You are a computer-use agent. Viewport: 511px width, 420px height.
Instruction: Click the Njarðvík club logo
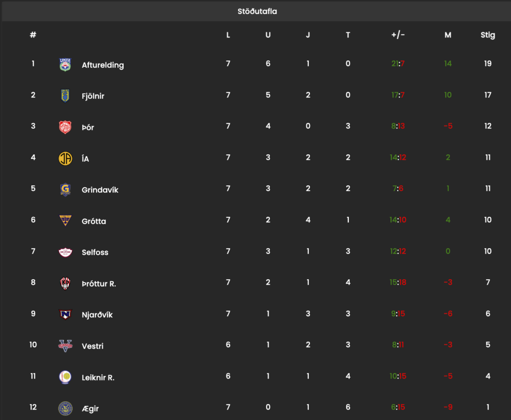tap(65, 314)
